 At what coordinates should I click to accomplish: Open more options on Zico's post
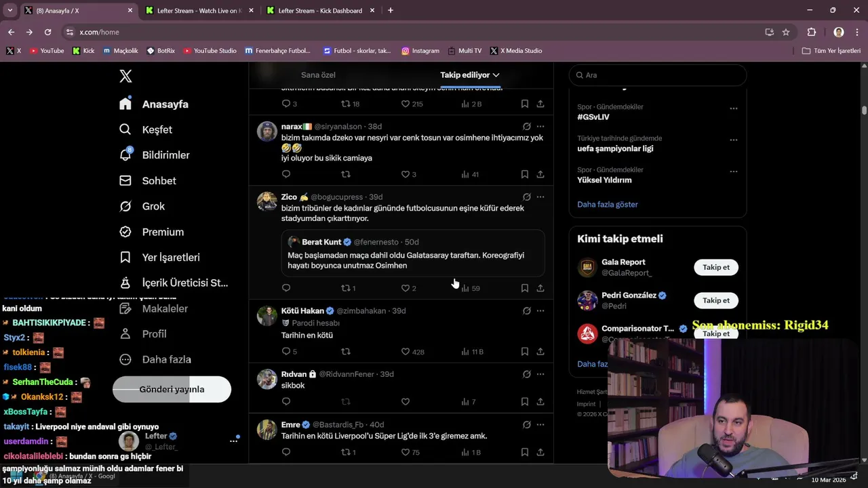tap(540, 197)
